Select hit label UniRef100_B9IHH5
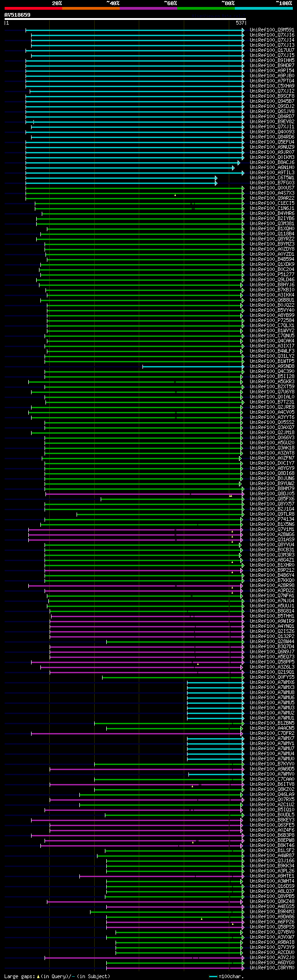This screenshot has width=297, height=980. pos(272,60)
